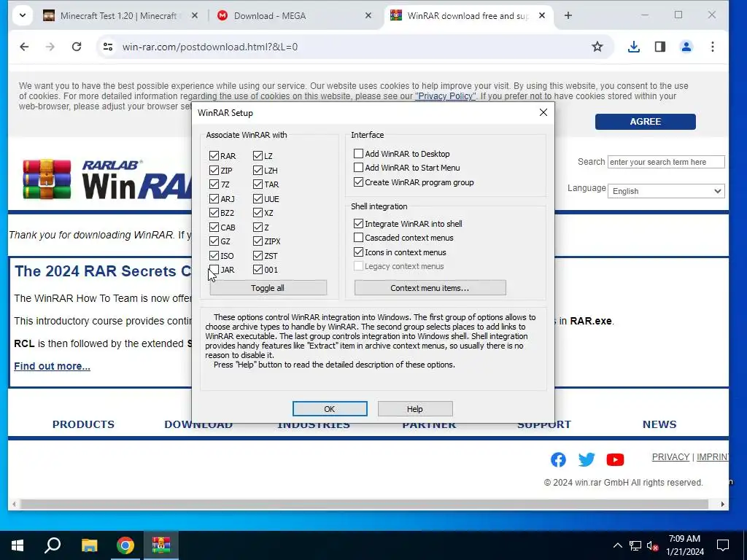Follow the Find out more link
Image resolution: width=747 pixels, height=560 pixels.
coord(52,366)
